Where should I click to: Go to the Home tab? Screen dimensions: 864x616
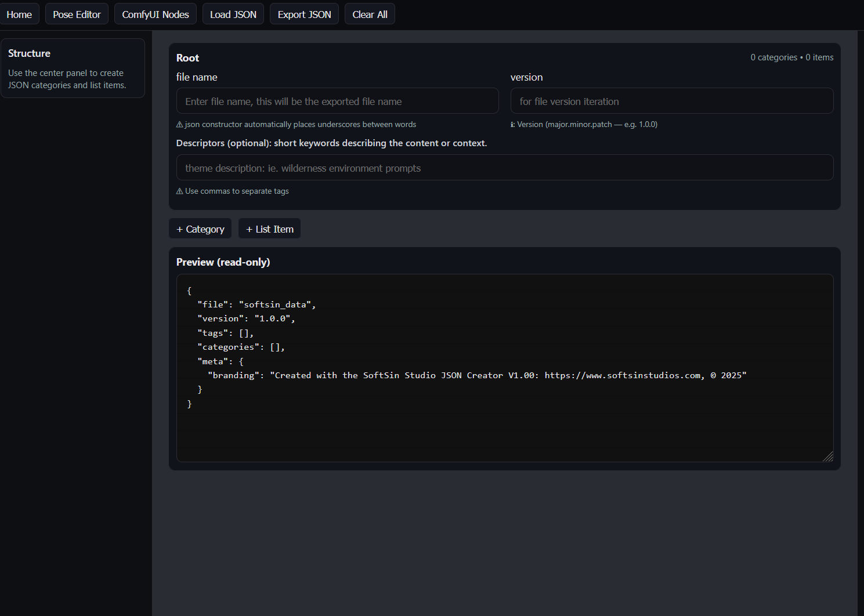pyautogui.click(x=20, y=13)
